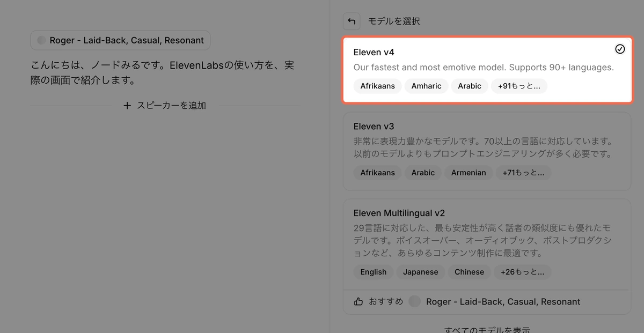Select the Eleven v4 model card
Viewport: 644px width, 333px height.
[487, 70]
